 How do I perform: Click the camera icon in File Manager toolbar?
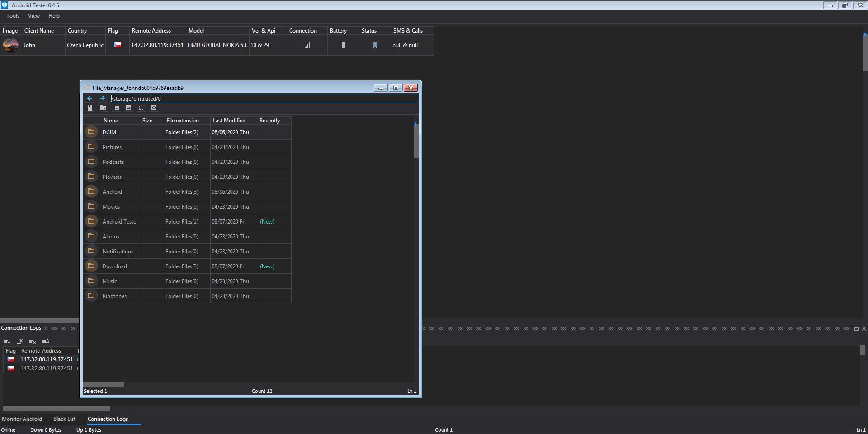pyautogui.click(x=154, y=108)
